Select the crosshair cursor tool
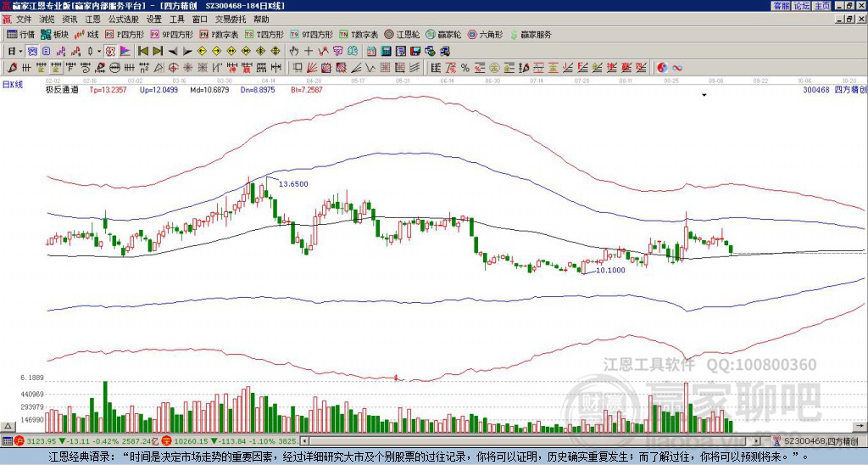The height and width of the screenshot is (465, 868). coord(309,51)
